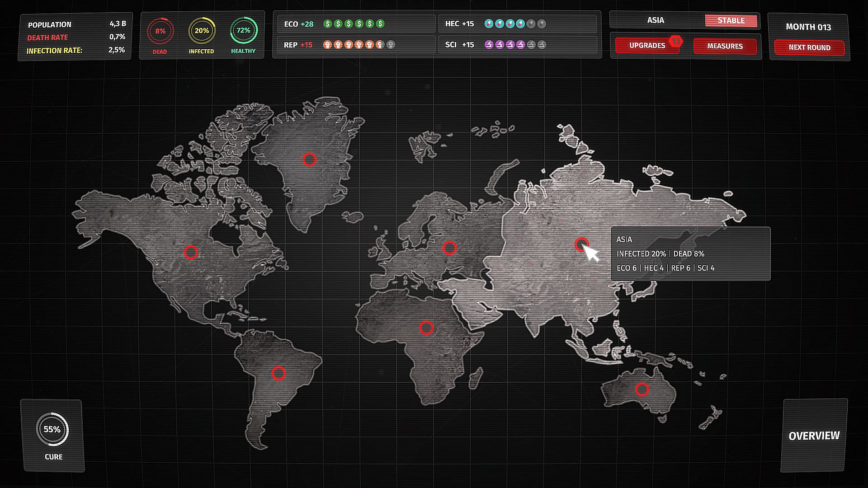Select the Europe region marker
This screenshot has width=868, height=488.
pos(449,248)
